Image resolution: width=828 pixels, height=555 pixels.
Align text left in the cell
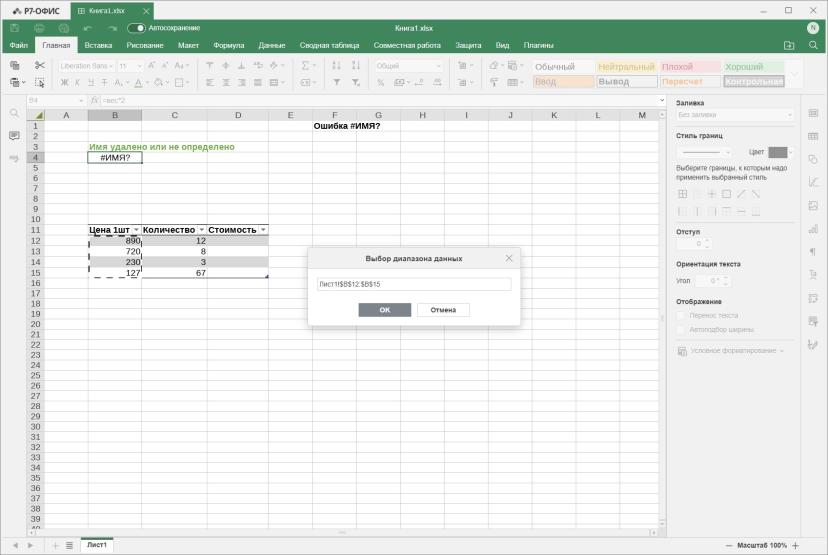click(210, 82)
